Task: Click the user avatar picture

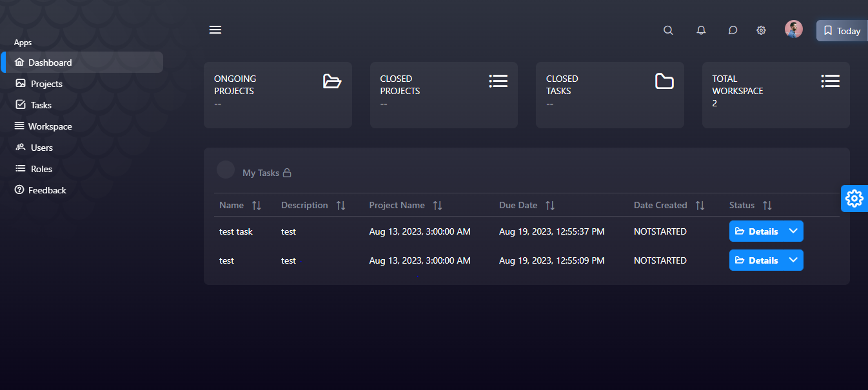Action: (793, 30)
